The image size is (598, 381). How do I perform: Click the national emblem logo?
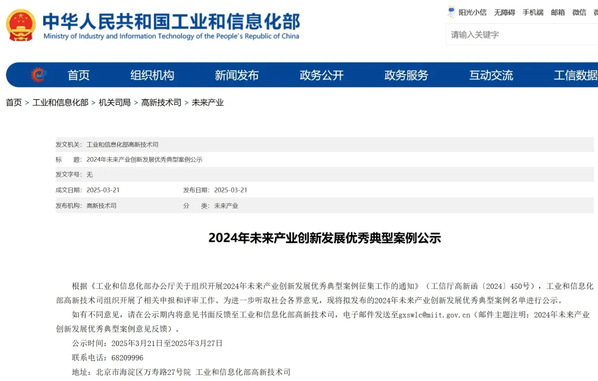(21, 25)
